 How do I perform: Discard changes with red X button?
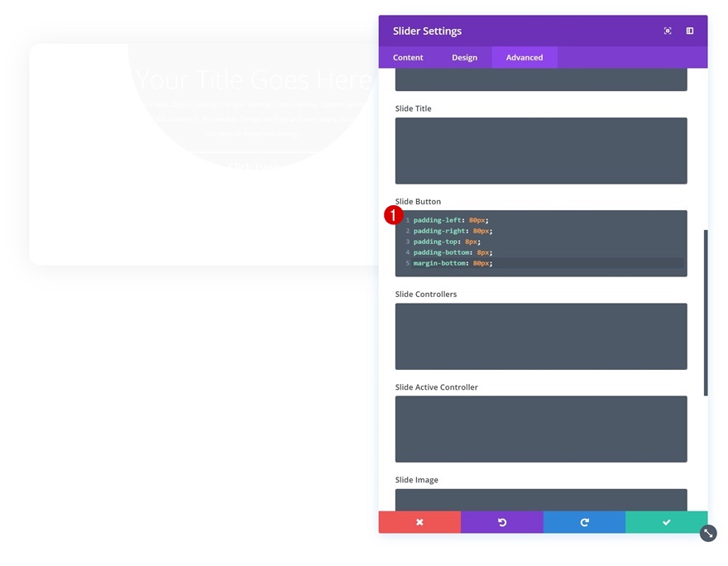[419, 522]
